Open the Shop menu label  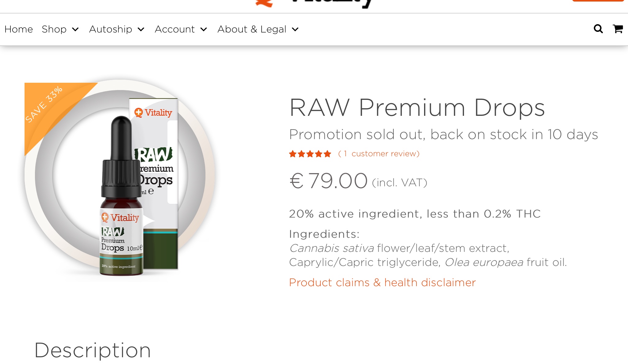[x=54, y=29]
